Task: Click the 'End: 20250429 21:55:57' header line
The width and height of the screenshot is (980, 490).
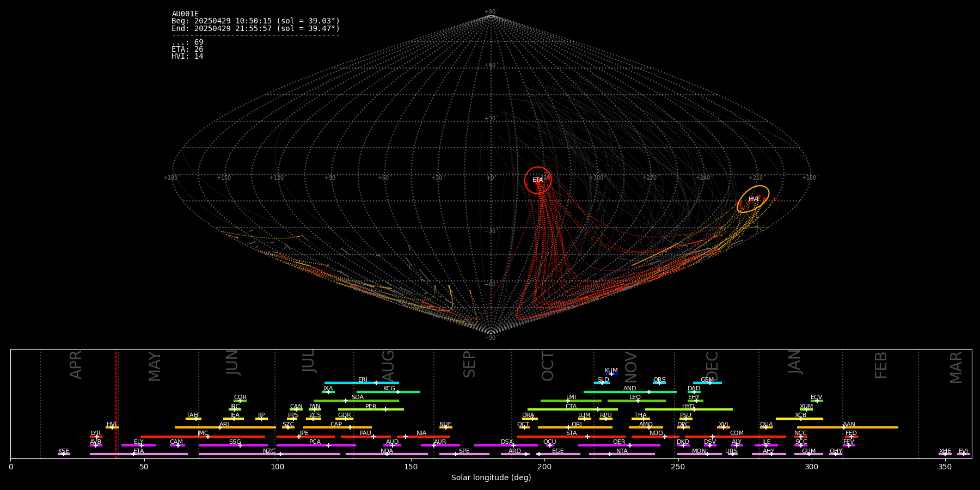Action: [x=256, y=28]
